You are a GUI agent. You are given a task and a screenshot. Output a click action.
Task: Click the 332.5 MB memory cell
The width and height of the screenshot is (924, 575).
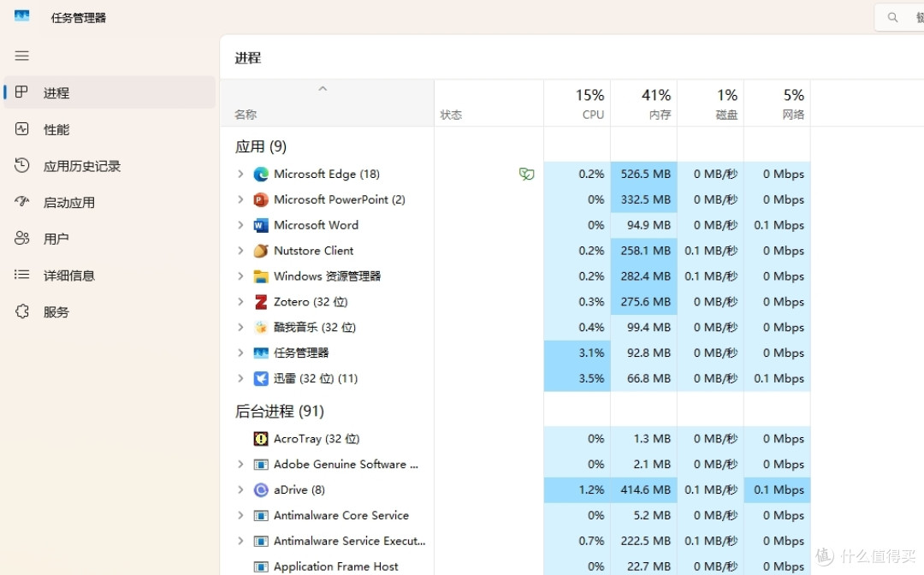644,199
